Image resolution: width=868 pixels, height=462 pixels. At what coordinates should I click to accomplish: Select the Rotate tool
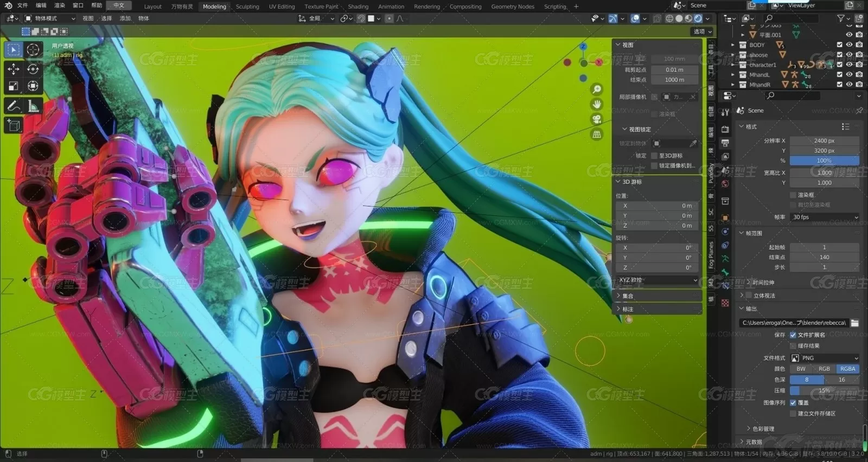33,69
